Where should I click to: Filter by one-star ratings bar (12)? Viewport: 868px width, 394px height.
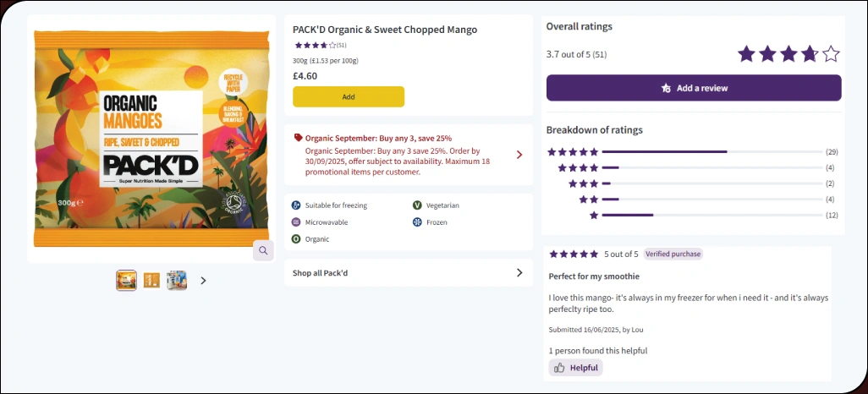tap(712, 216)
